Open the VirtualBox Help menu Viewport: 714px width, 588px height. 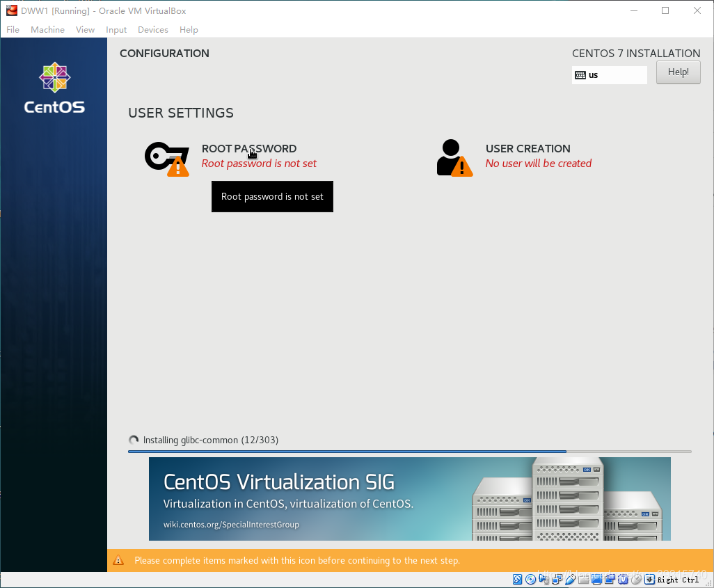(189, 30)
